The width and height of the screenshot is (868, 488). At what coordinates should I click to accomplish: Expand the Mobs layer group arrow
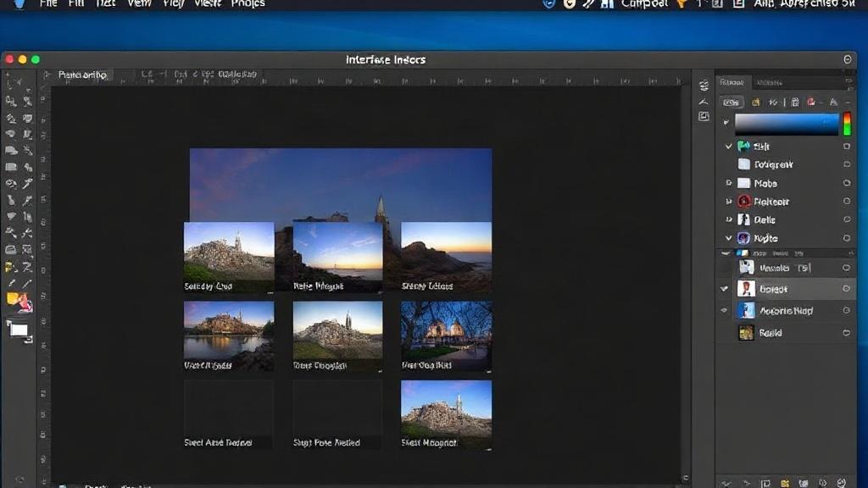(728, 183)
